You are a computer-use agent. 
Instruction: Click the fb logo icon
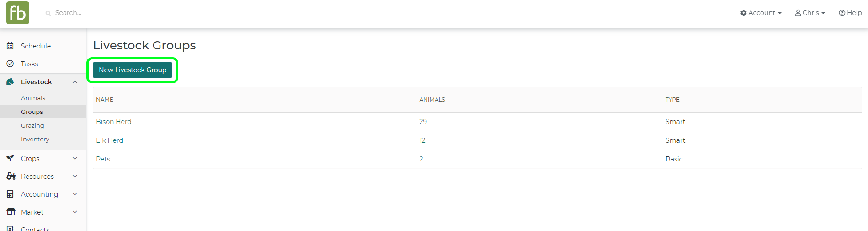(18, 13)
